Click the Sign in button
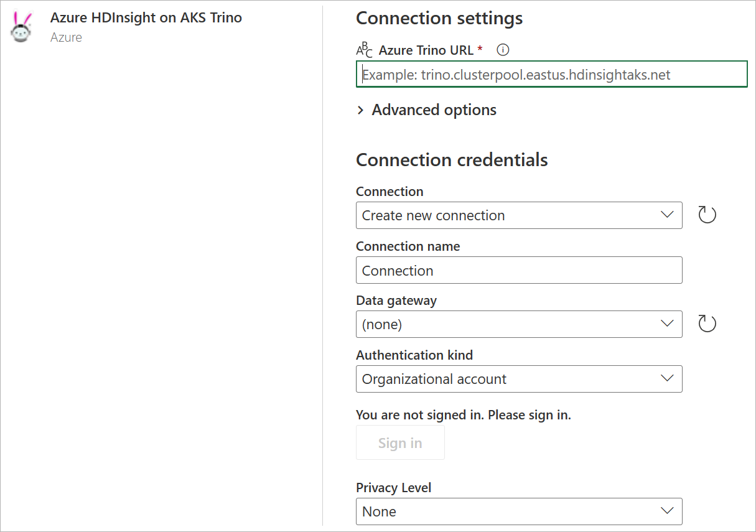 400,442
